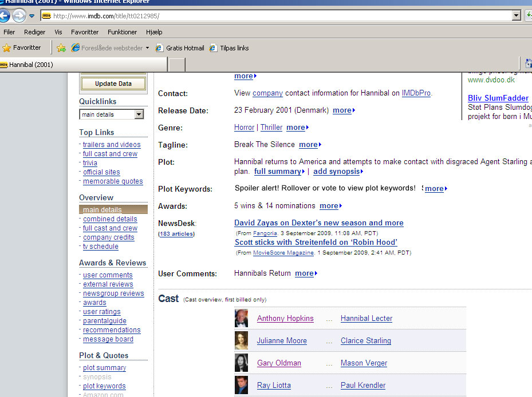Click the IMDb favicon in address bar
The height and width of the screenshot is (397, 532).
click(x=46, y=15)
